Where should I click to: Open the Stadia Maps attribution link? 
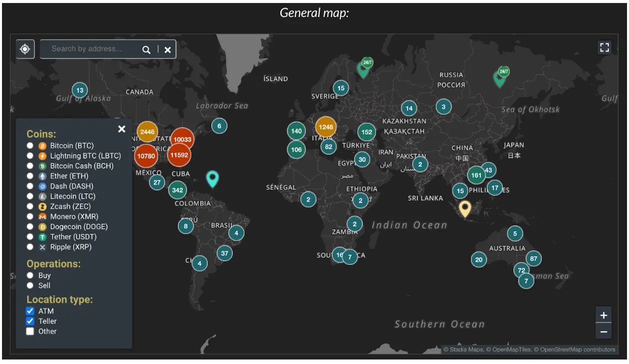tap(463, 349)
